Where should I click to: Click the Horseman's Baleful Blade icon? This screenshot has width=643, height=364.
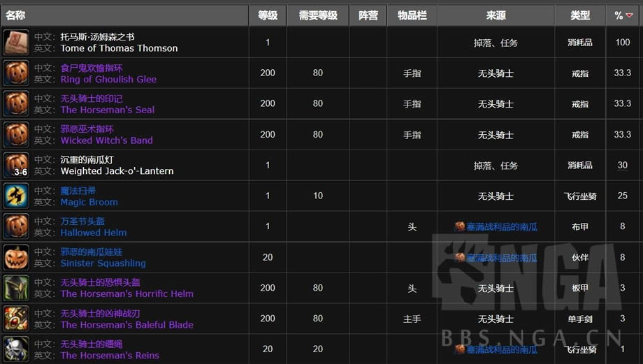pyautogui.click(x=16, y=319)
